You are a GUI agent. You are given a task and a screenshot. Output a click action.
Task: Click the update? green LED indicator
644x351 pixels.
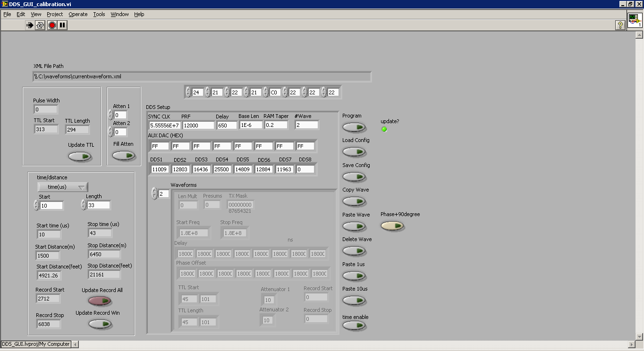point(384,129)
